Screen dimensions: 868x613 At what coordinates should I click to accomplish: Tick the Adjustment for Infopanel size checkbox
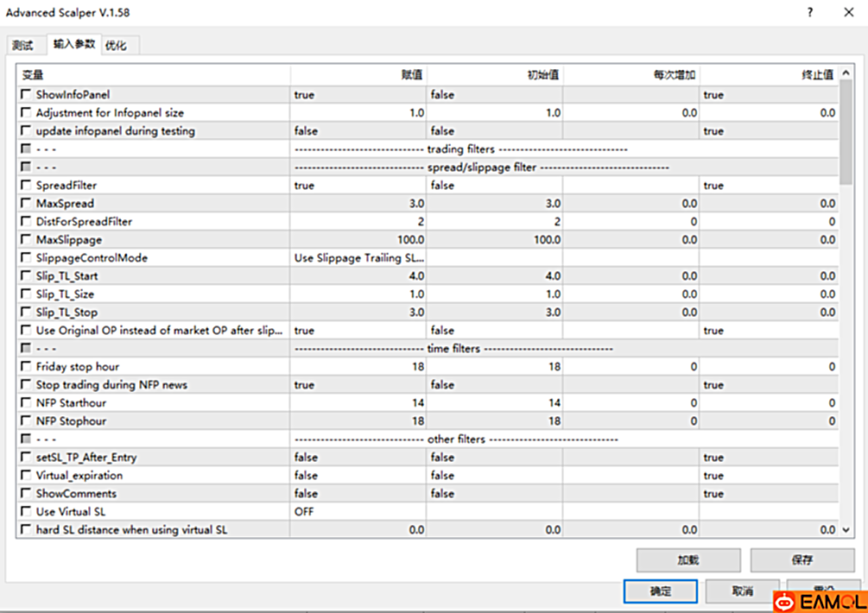click(26, 113)
